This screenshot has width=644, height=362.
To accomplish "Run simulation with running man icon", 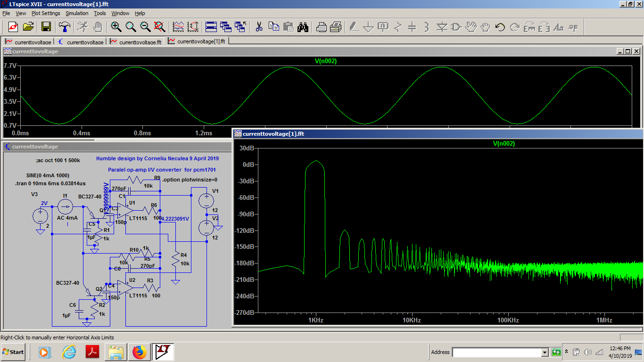I will click(83, 26).
